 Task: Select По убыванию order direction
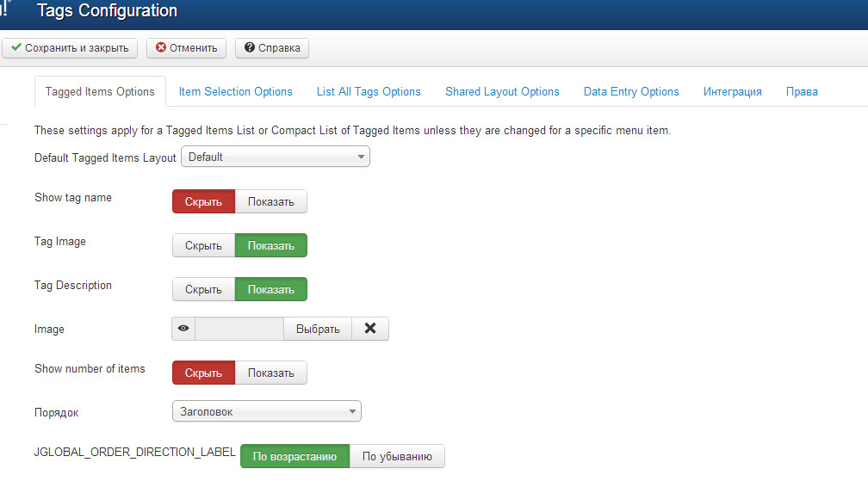coord(397,456)
